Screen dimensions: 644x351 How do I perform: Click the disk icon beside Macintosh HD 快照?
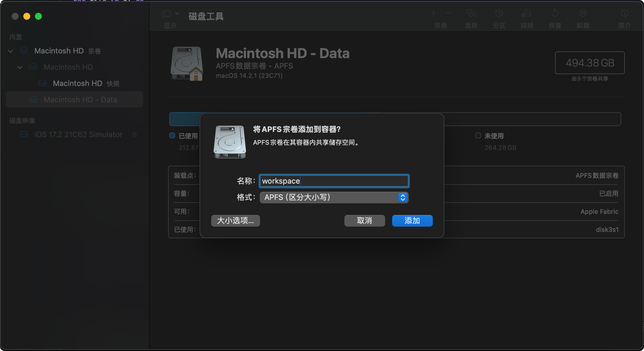[x=42, y=83]
